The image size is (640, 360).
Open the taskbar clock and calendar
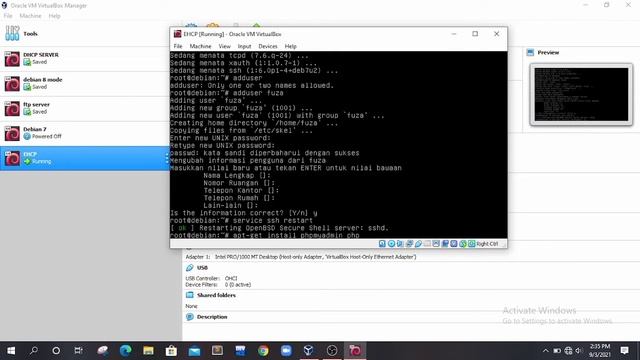[600, 351]
